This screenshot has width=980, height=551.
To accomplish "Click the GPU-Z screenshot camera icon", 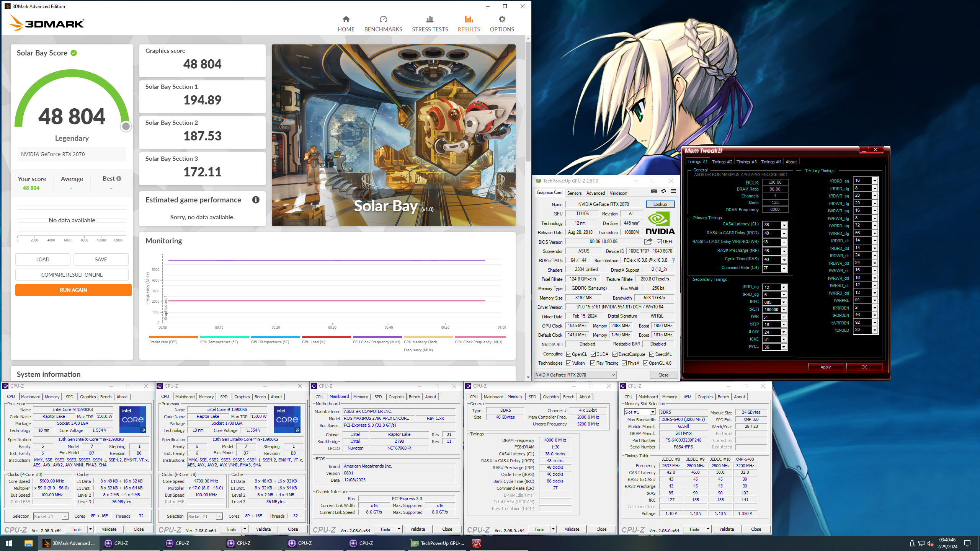I will 653,191.
